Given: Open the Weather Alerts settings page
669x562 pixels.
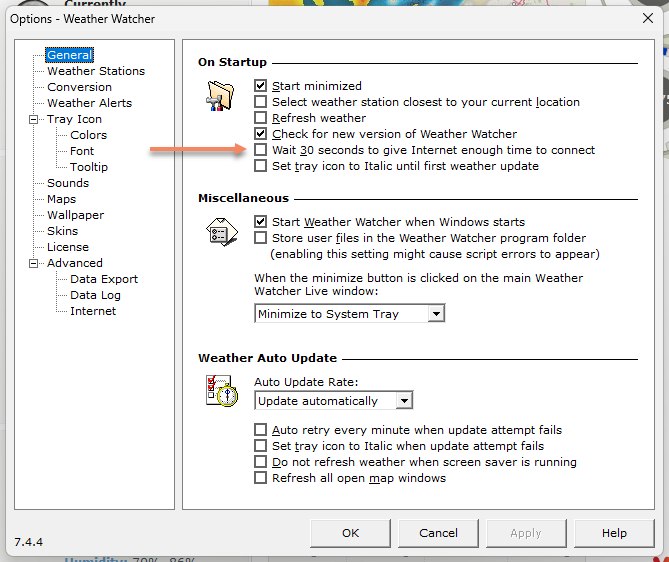Looking at the screenshot, I should click(x=89, y=103).
